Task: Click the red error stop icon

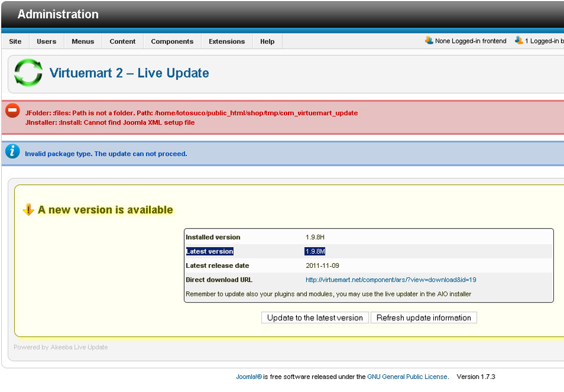Action: click(x=12, y=110)
